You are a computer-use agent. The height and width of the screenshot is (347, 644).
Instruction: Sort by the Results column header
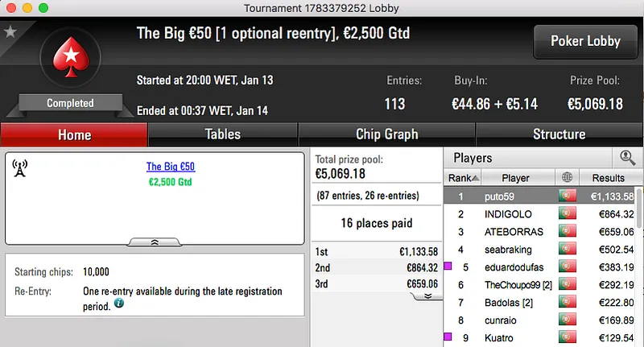(608, 178)
